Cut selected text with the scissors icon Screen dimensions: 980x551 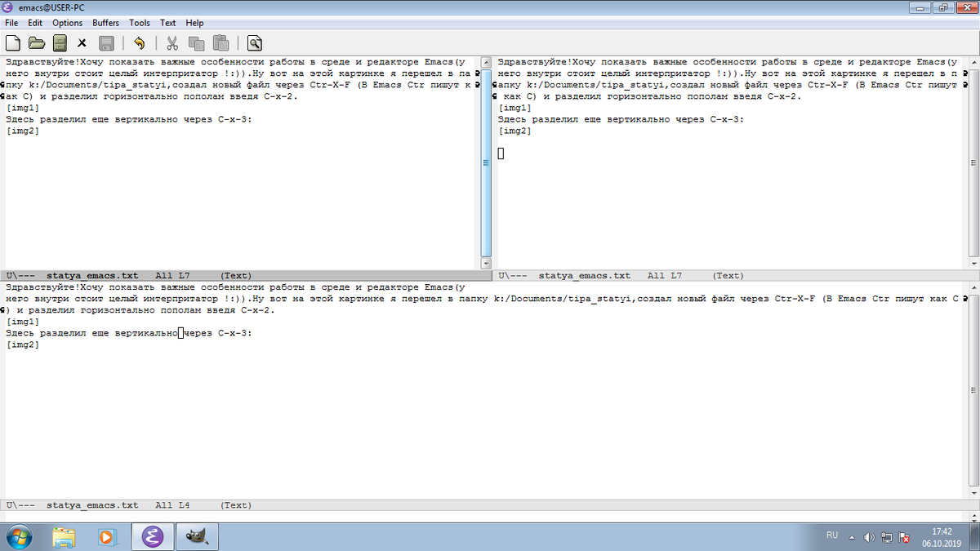pos(172,43)
